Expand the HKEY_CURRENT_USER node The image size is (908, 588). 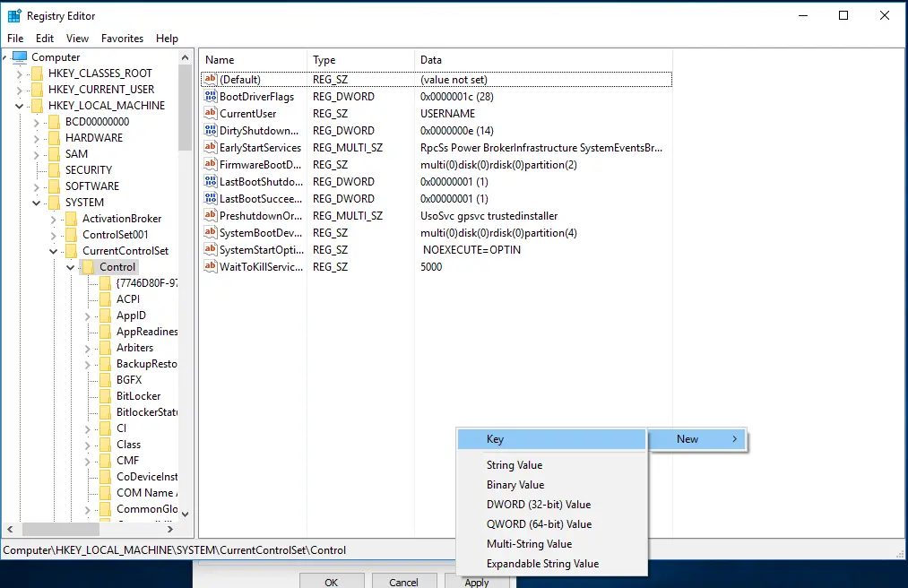[x=19, y=90]
